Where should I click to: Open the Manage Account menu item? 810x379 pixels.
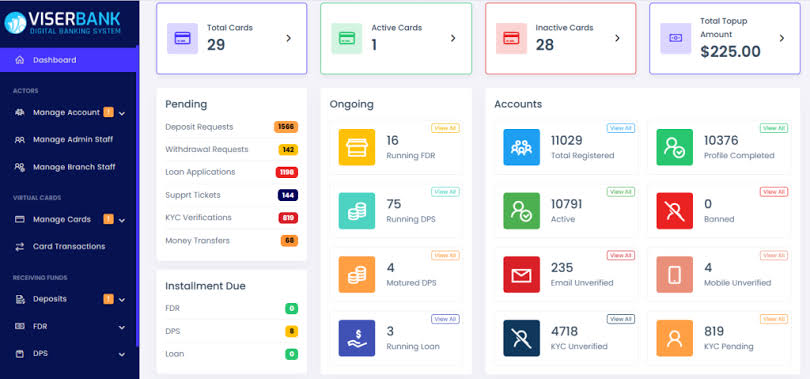point(68,112)
